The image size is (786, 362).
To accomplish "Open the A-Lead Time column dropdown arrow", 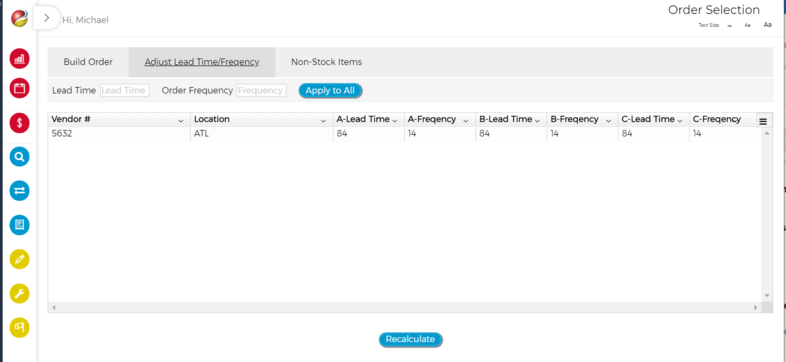I will click(395, 121).
